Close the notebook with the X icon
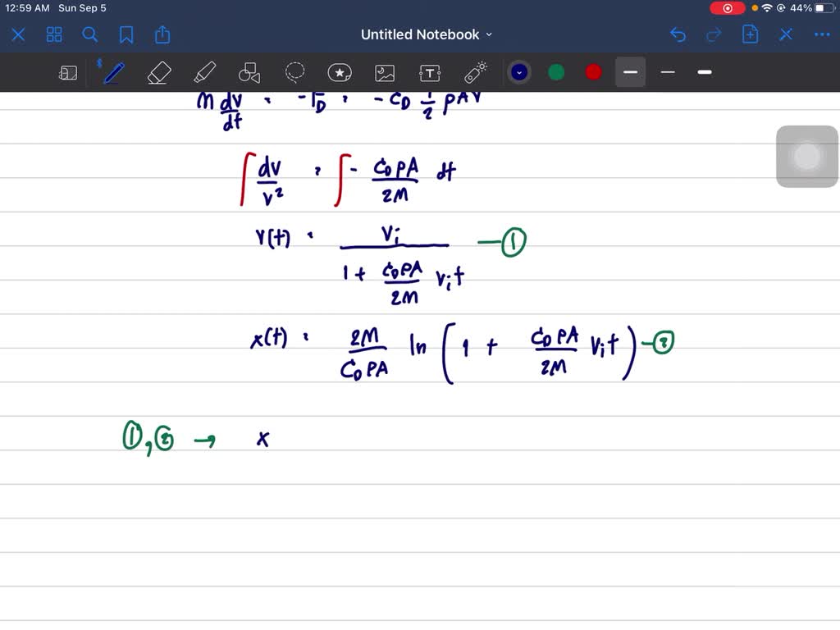The width and height of the screenshot is (840, 630). [18, 34]
